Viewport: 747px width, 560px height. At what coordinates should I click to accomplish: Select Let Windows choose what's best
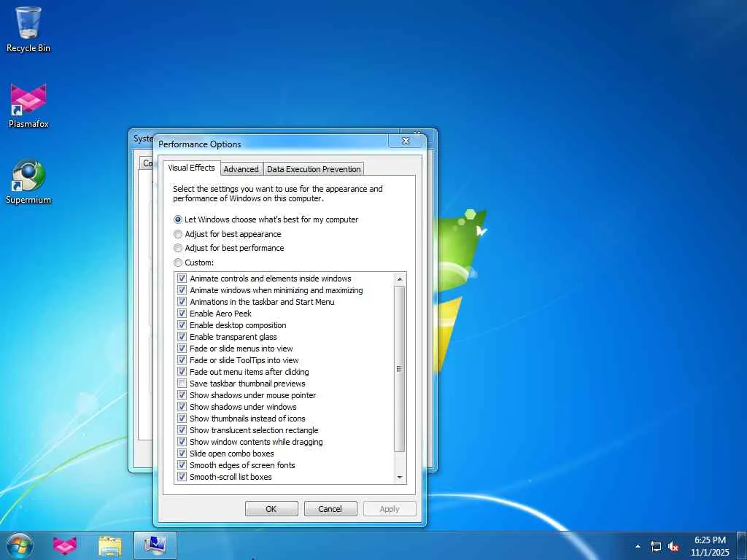point(266,219)
